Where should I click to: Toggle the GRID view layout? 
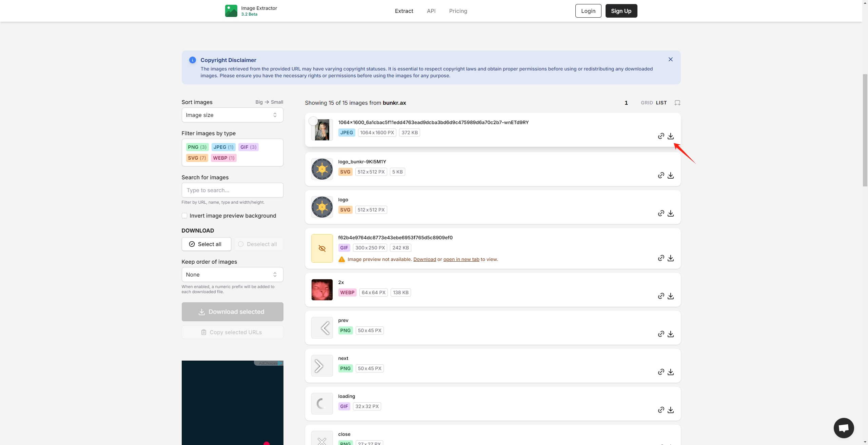tap(647, 103)
